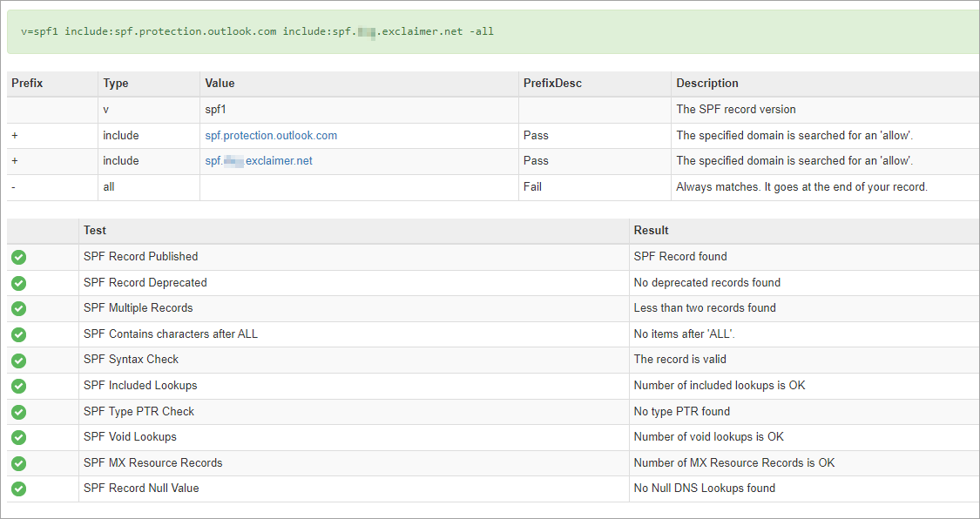Click 'Less than two records found' result

point(705,308)
